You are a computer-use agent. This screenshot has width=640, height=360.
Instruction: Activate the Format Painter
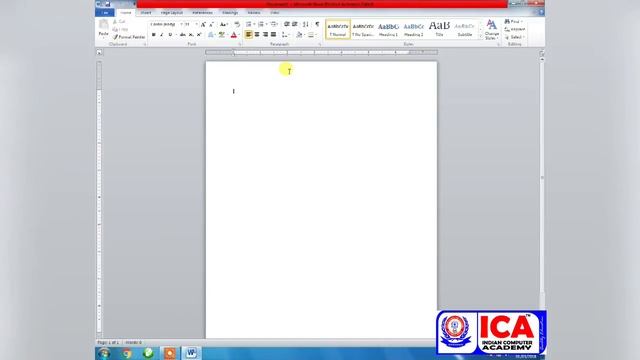pyautogui.click(x=129, y=37)
